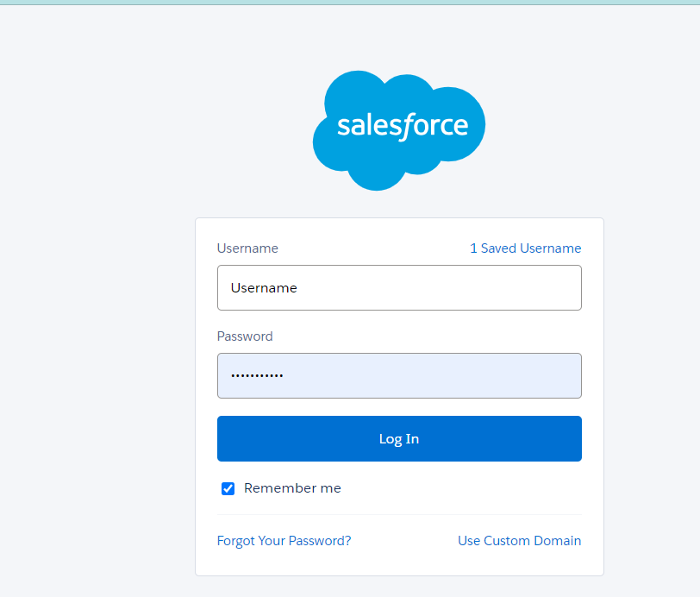700x597 pixels.
Task: Select the Password input field
Action: click(399, 376)
